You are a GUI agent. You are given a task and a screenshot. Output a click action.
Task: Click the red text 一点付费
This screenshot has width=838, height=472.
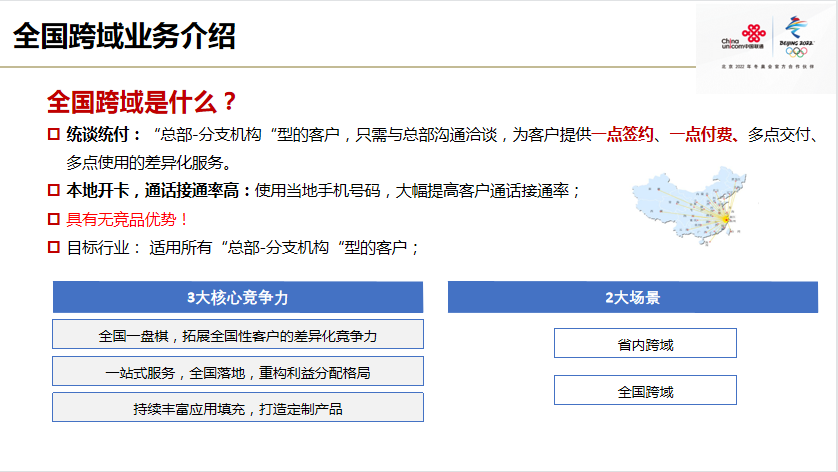pos(704,134)
